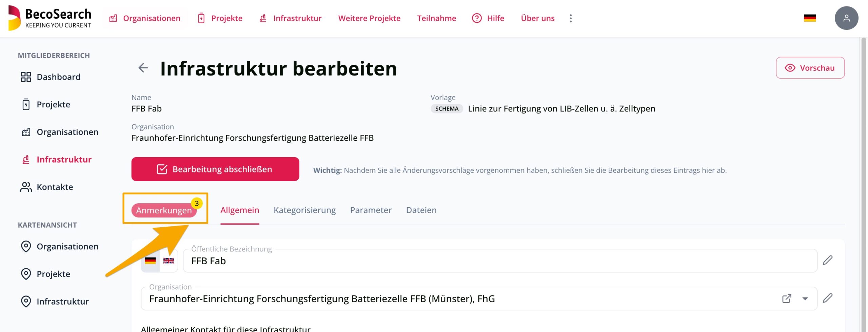Open the Über uns menu item
The height and width of the screenshot is (332, 868).
tap(538, 18)
